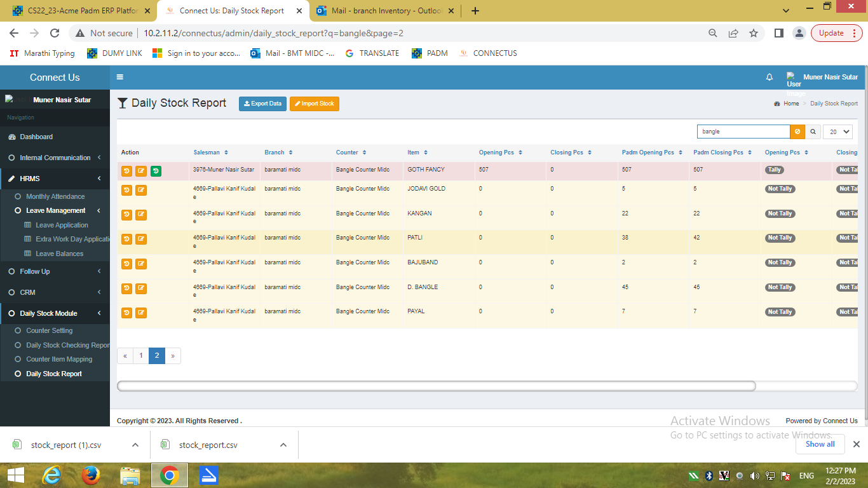Open Leave Application sidebar item

(62, 225)
